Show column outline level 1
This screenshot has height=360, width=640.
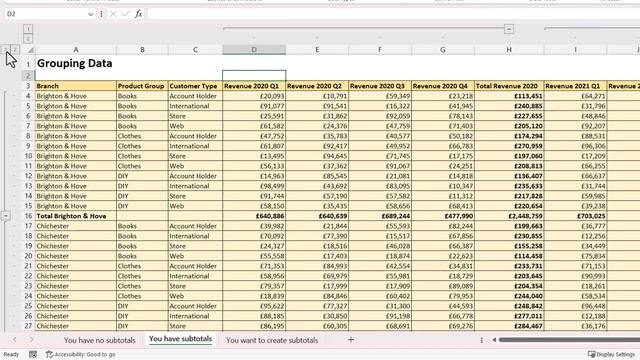pyautogui.click(x=28, y=29)
